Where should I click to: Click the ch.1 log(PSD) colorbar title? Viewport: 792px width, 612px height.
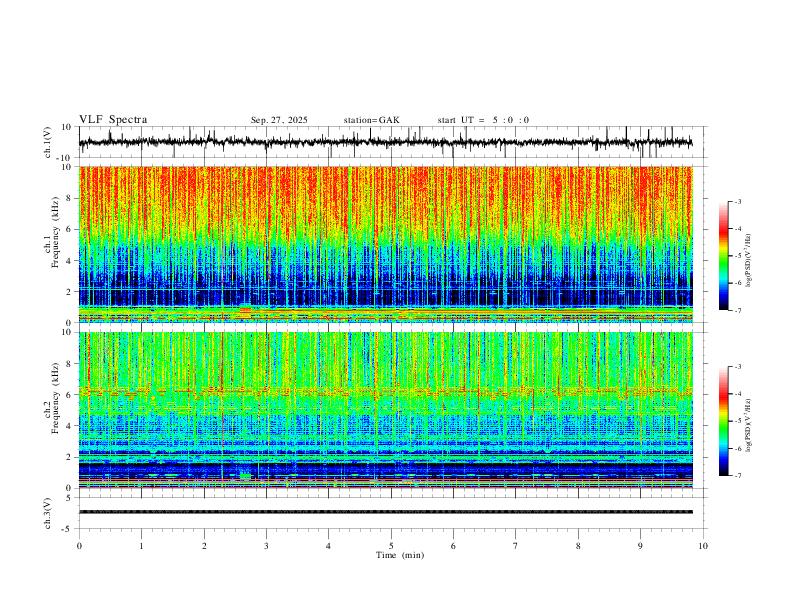point(749,260)
